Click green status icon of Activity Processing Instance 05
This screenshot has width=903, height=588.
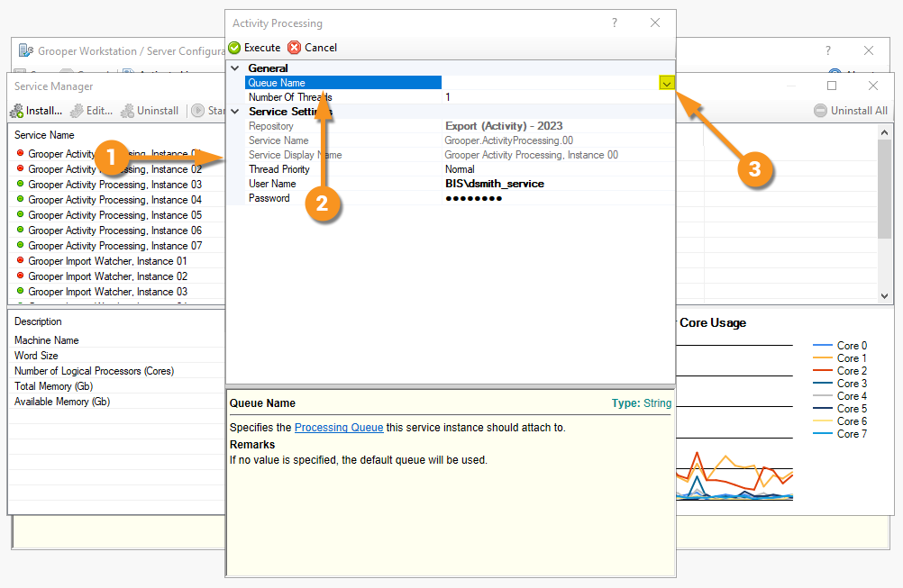tap(20, 214)
